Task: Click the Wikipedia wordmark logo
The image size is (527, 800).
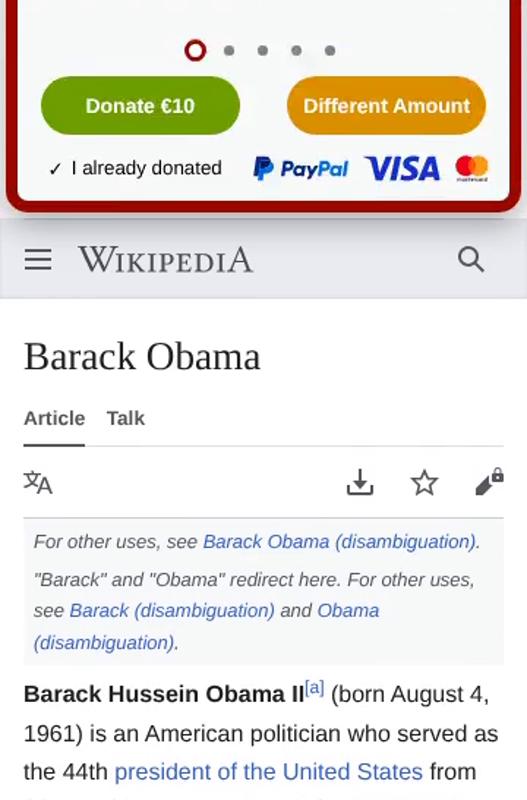Action: [x=165, y=260]
